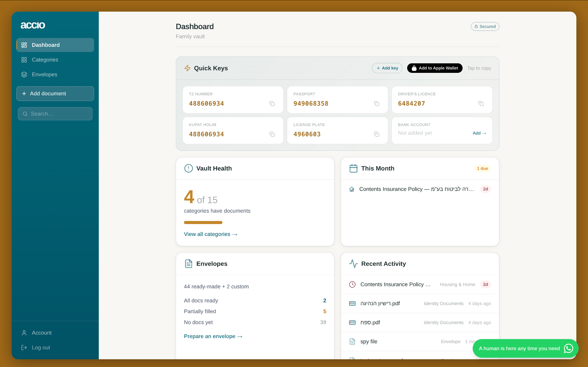Click the clock icon in Recent Activity
Image resolution: width=588 pixels, height=367 pixels.
[x=352, y=284]
